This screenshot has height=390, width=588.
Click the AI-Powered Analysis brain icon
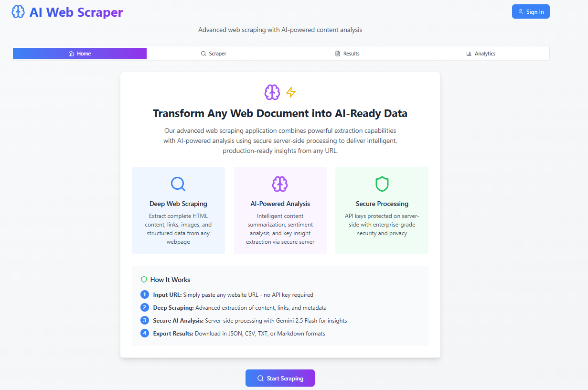[x=280, y=184]
